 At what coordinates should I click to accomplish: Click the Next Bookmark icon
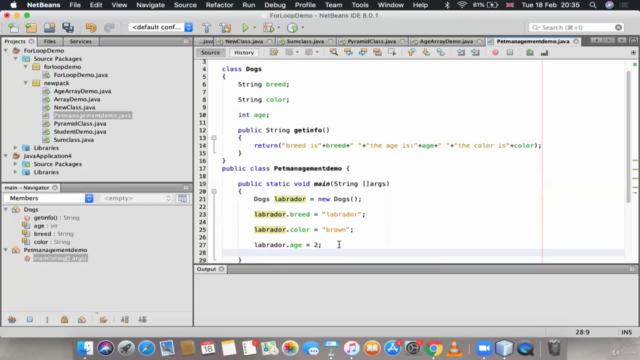tap(426, 52)
